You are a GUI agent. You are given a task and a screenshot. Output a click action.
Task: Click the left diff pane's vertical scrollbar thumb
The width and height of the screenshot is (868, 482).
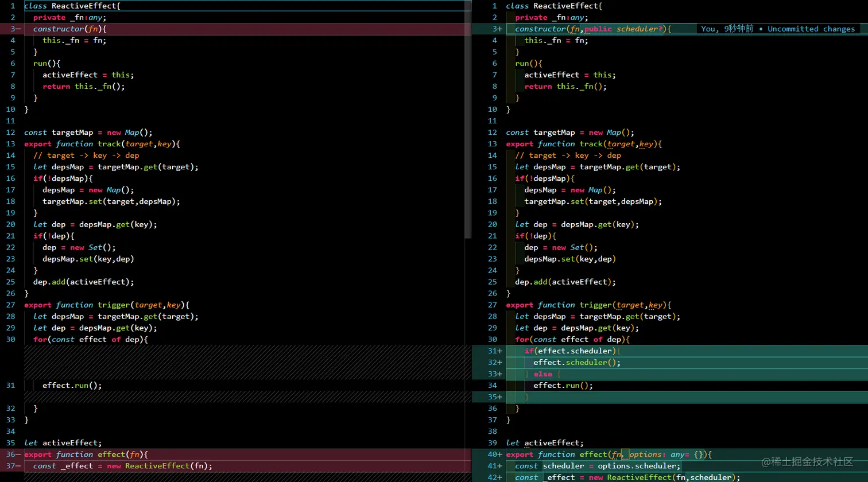pyautogui.click(x=468, y=119)
